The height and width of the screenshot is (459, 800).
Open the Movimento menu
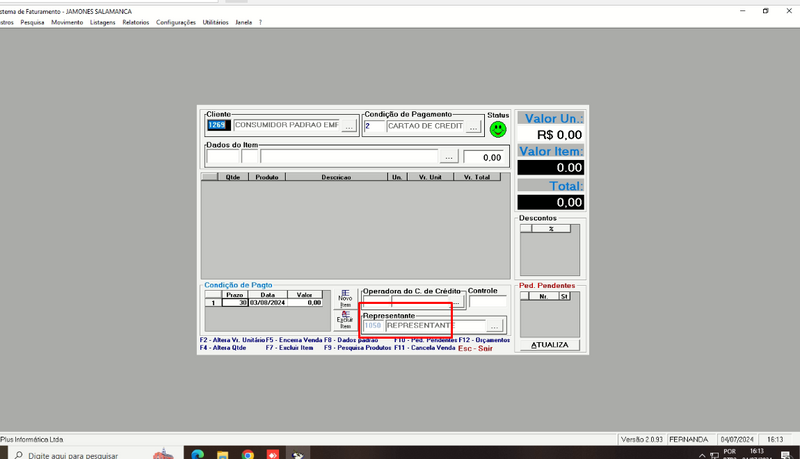pos(67,22)
